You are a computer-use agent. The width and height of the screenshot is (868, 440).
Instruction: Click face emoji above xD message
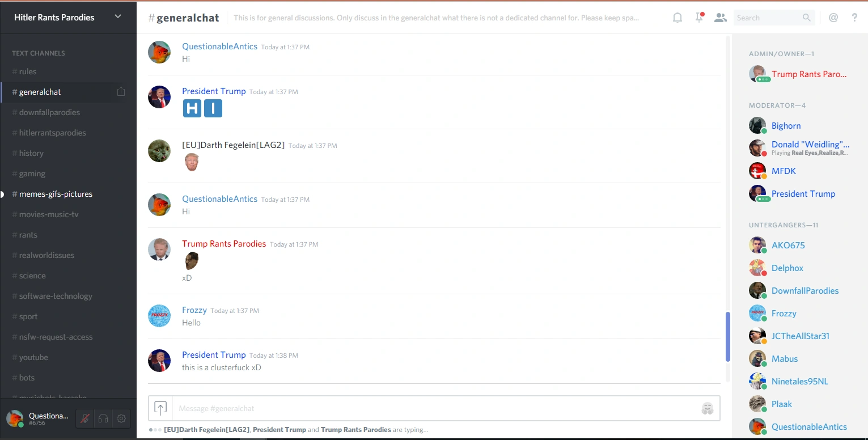192,261
